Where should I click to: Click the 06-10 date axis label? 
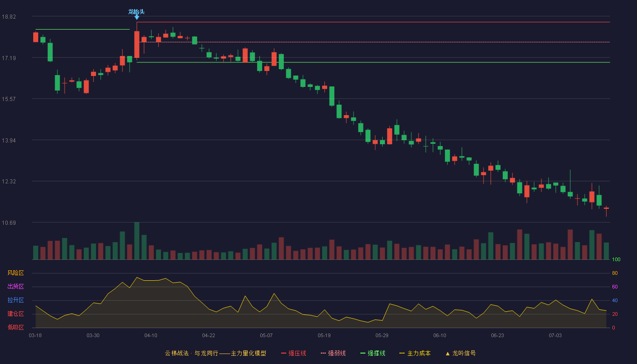440,335
